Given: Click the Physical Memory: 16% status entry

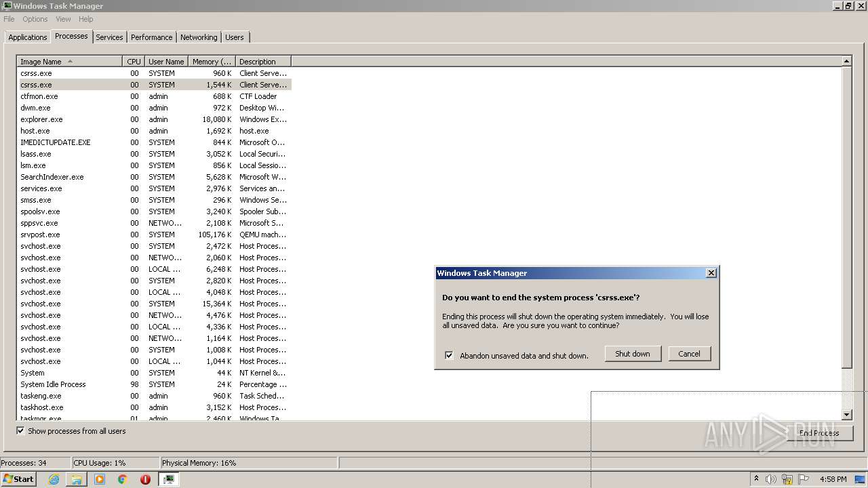Looking at the screenshot, I should point(249,463).
